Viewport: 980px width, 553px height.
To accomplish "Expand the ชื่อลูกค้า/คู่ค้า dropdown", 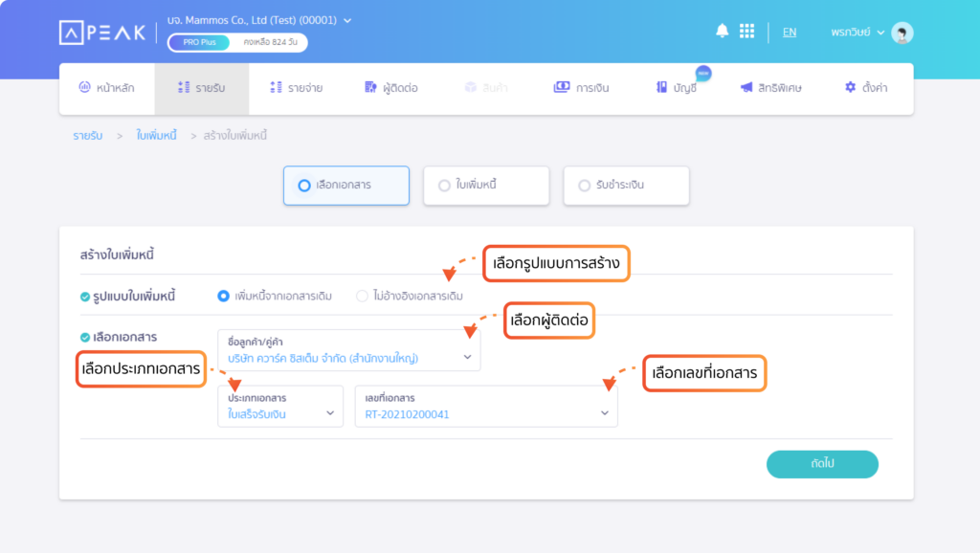I will pos(348,350).
